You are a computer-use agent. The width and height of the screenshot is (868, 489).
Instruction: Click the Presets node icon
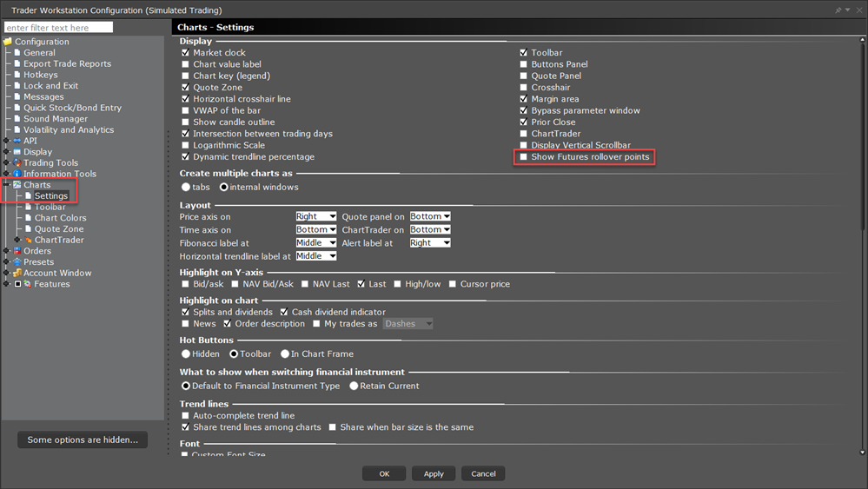tap(17, 261)
